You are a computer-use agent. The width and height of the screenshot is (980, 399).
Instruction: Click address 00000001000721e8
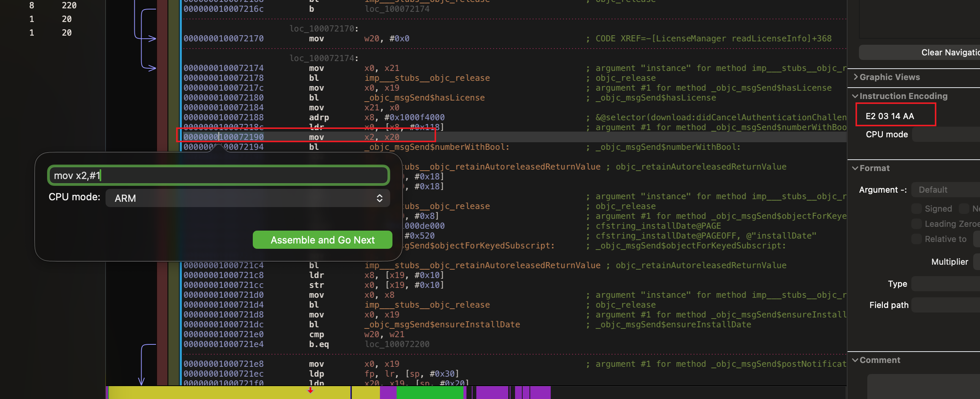(x=223, y=364)
